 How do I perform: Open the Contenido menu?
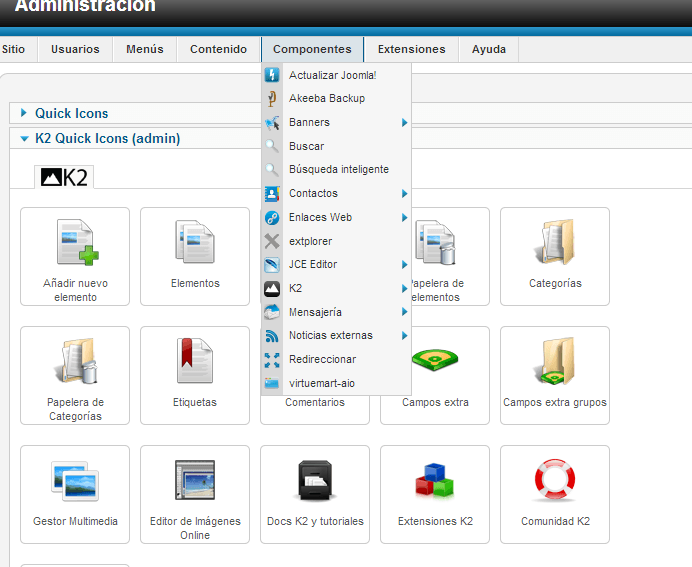(218, 49)
